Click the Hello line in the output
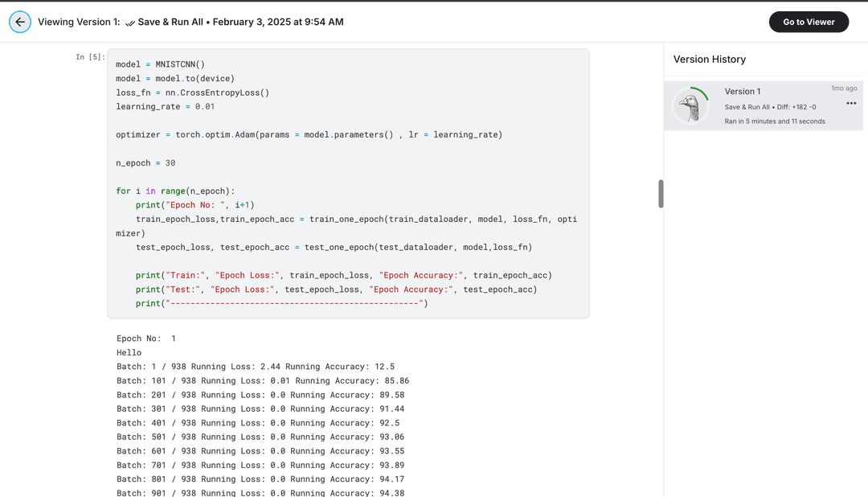The image size is (868, 497). point(129,352)
